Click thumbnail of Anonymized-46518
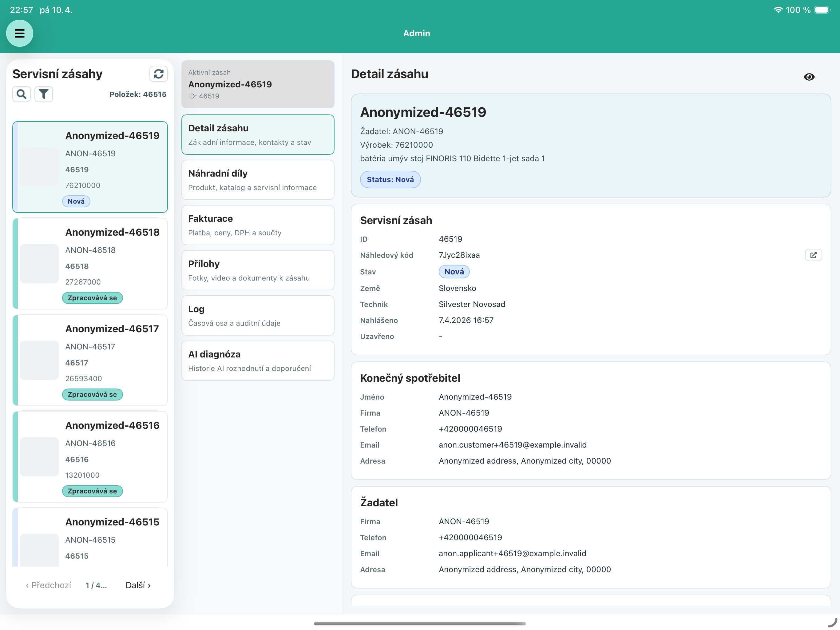 (39, 263)
